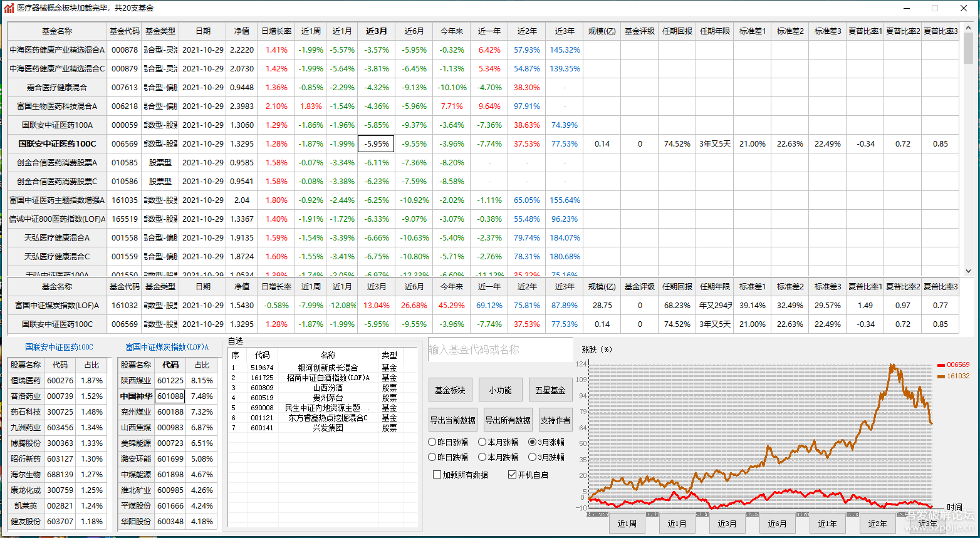The image size is (980, 538).
Task: Switch chart to 近3月 using button below chart
Action: [x=727, y=524]
